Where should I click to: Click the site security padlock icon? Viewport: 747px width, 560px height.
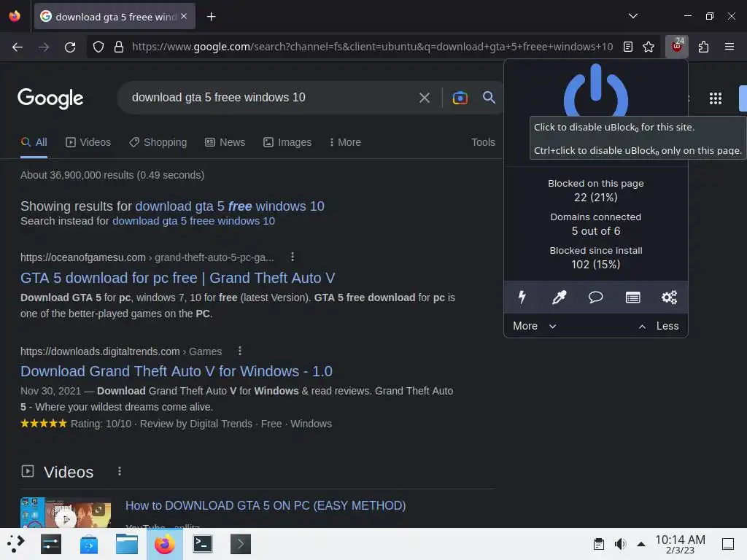tap(119, 47)
